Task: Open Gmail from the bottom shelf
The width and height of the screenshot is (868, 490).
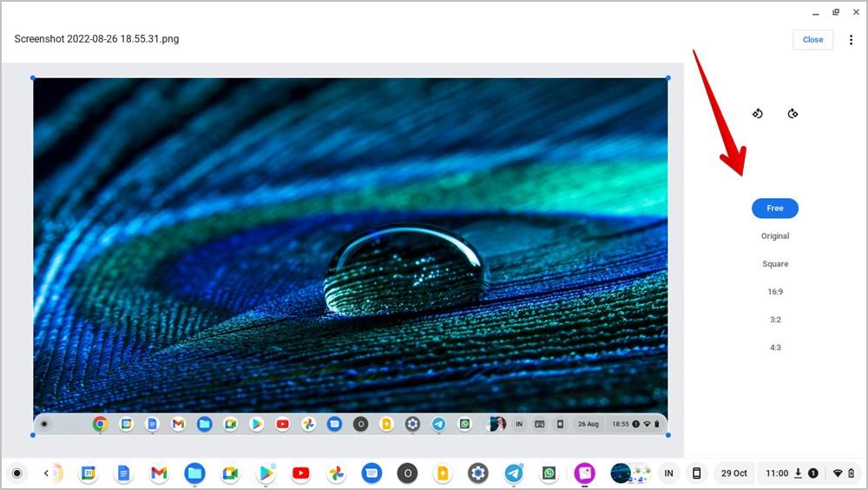Action: click(159, 473)
